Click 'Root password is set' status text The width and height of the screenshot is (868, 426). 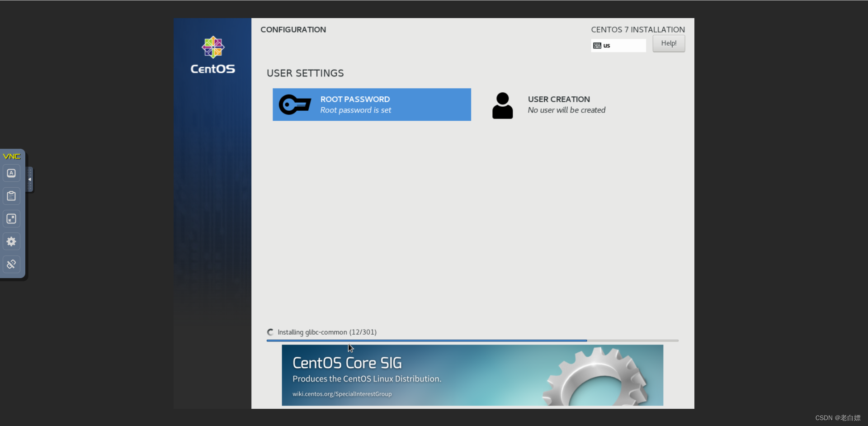click(356, 110)
